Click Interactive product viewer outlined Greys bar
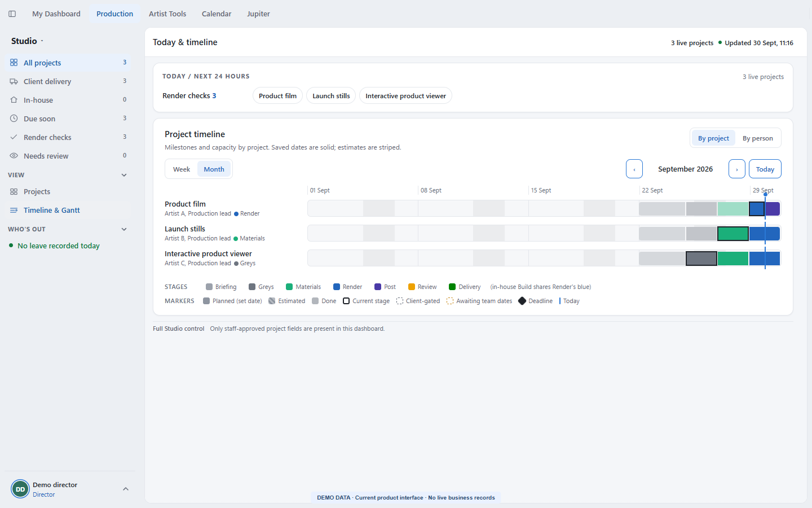This screenshot has height=508, width=812. tap(701, 259)
